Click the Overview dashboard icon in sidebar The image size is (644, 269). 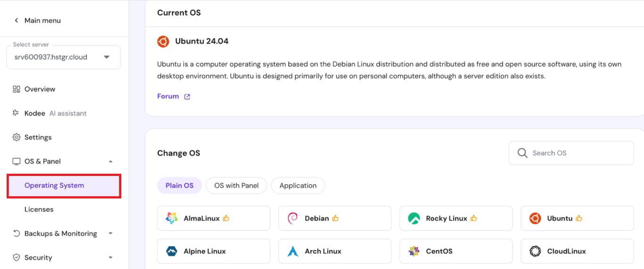click(17, 89)
